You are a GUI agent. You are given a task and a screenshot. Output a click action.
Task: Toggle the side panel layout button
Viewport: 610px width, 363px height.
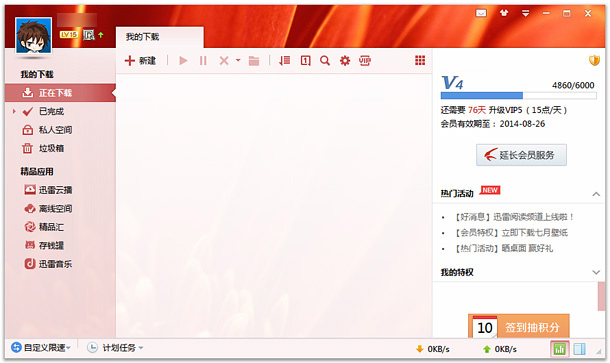coord(579,349)
